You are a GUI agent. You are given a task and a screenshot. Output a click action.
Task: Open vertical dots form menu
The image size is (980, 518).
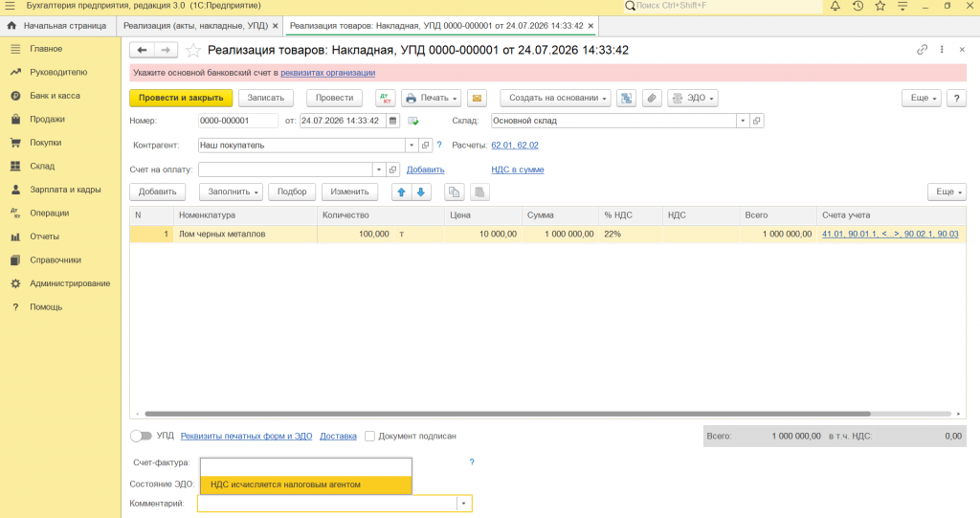pyautogui.click(x=942, y=50)
